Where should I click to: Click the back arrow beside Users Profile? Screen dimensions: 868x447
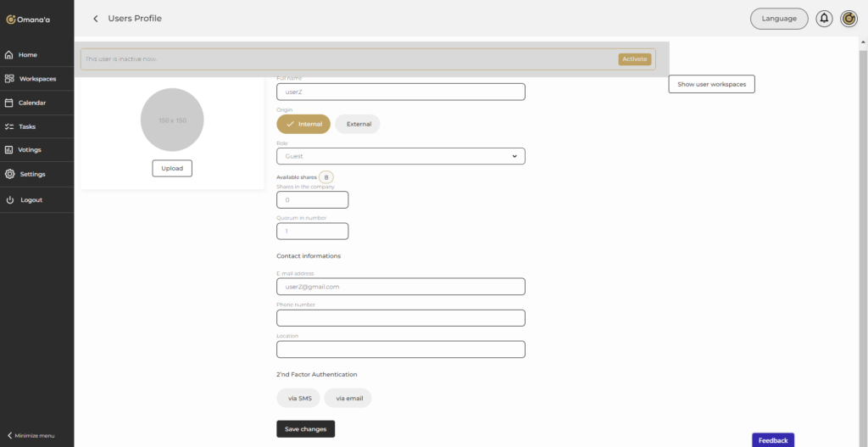pyautogui.click(x=96, y=19)
